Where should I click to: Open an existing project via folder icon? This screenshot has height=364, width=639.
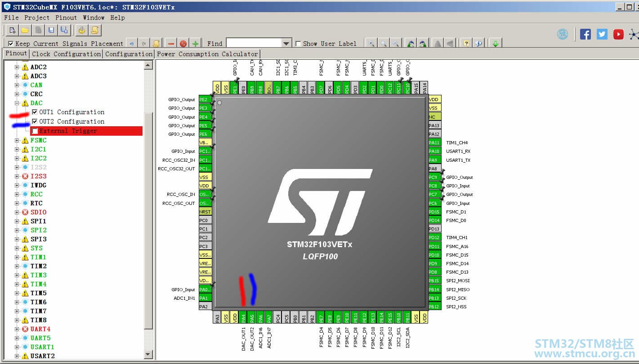(25, 30)
